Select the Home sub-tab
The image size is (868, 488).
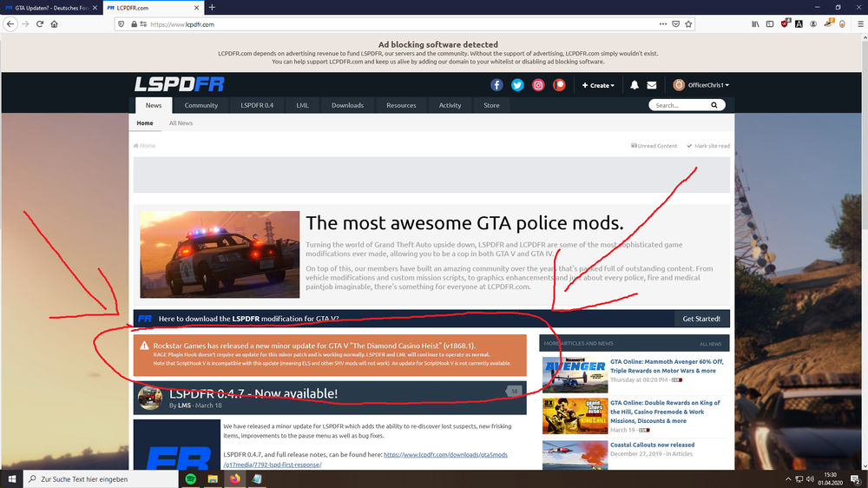145,123
